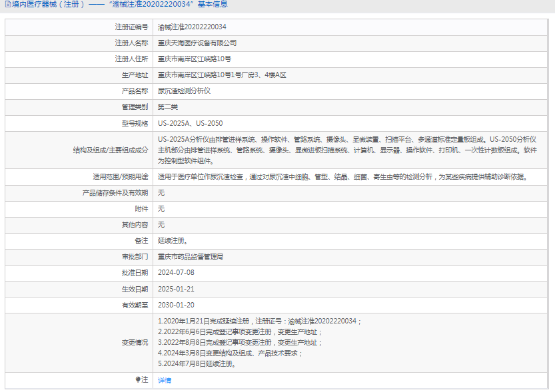This screenshot has height=392, width=555.
Task: Select effective date 2025-01-21
Action: point(176,289)
